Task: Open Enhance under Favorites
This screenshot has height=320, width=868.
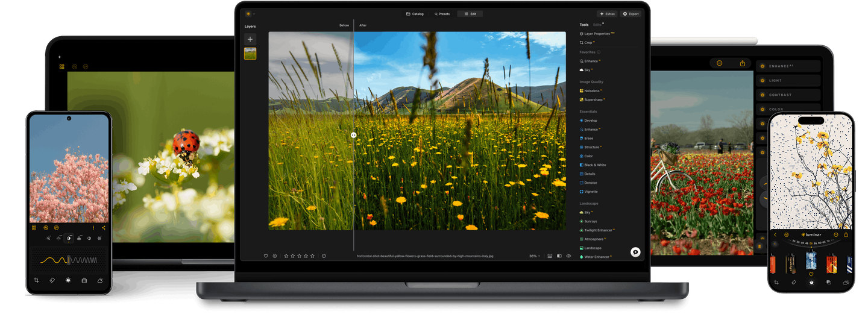Action: [x=590, y=61]
